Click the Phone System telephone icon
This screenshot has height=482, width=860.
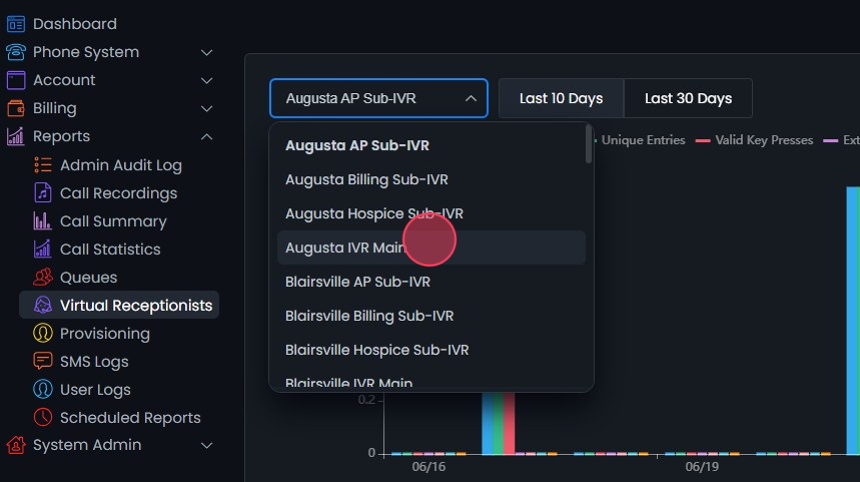(16, 52)
